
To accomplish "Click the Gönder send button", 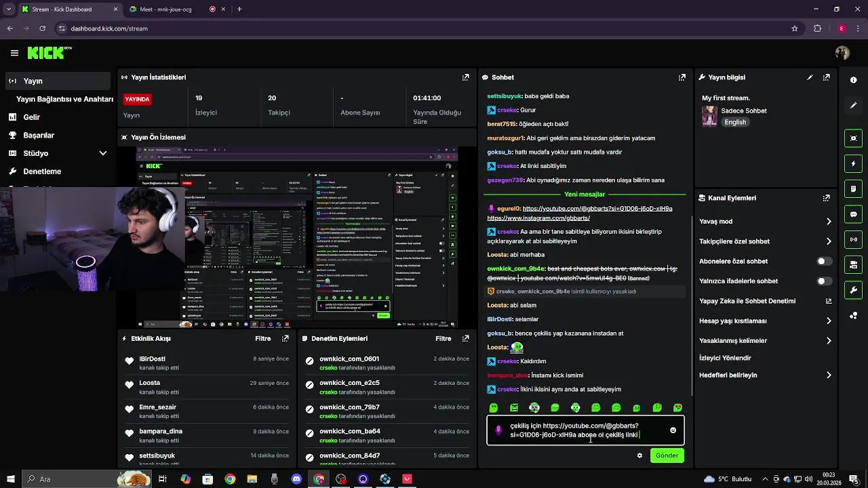I will coord(667,455).
